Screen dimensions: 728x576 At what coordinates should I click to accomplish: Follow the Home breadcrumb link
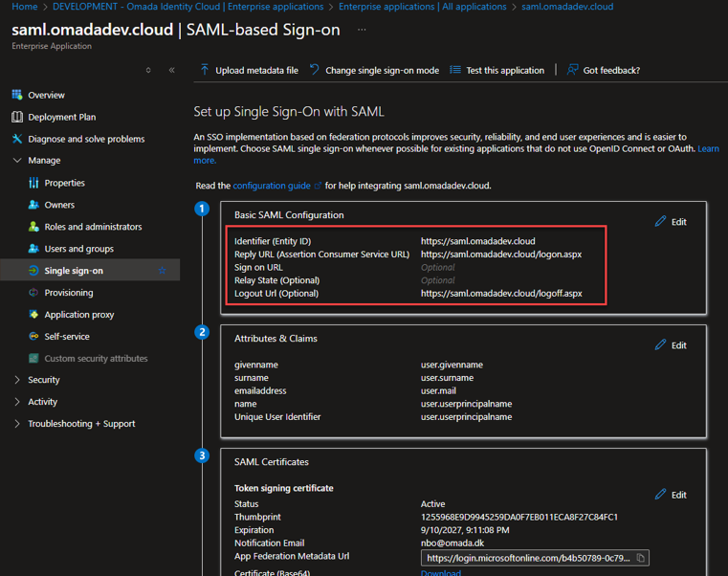click(25, 7)
